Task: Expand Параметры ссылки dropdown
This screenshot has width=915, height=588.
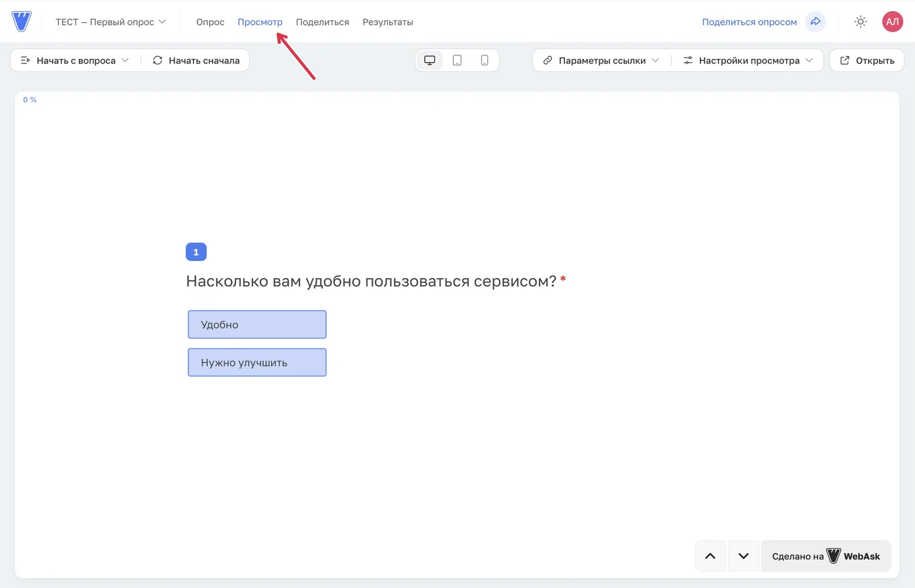Action: point(601,60)
